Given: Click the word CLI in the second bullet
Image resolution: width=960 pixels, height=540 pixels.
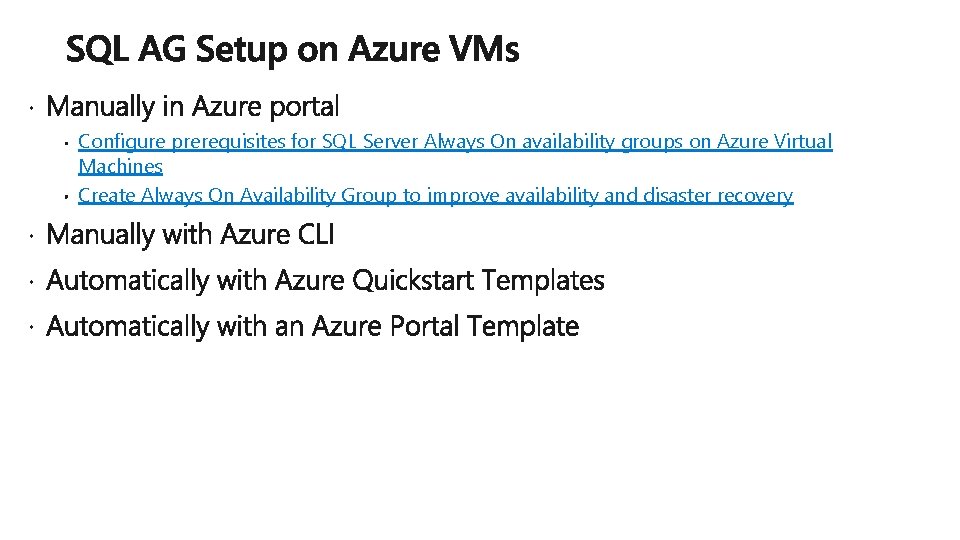Looking at the screenshot, I should pos(316,234).
